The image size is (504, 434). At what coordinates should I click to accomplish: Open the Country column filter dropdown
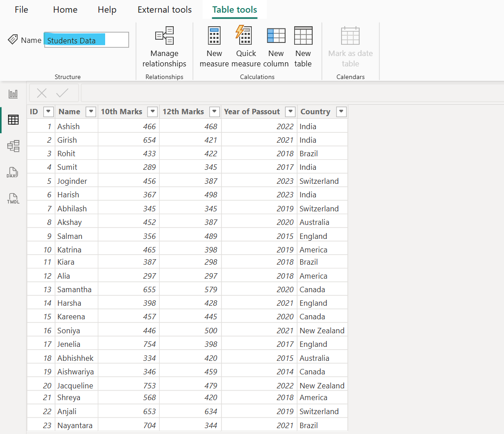click(341, 112)
